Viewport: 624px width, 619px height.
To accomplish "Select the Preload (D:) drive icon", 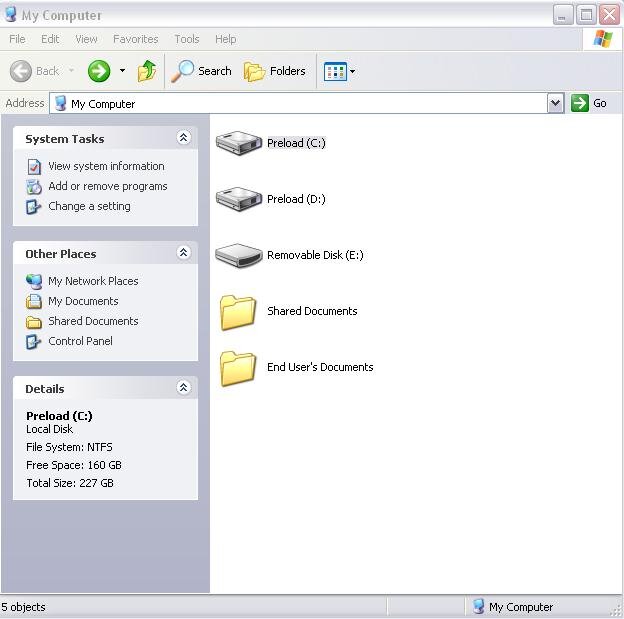I will pos(238,199).
